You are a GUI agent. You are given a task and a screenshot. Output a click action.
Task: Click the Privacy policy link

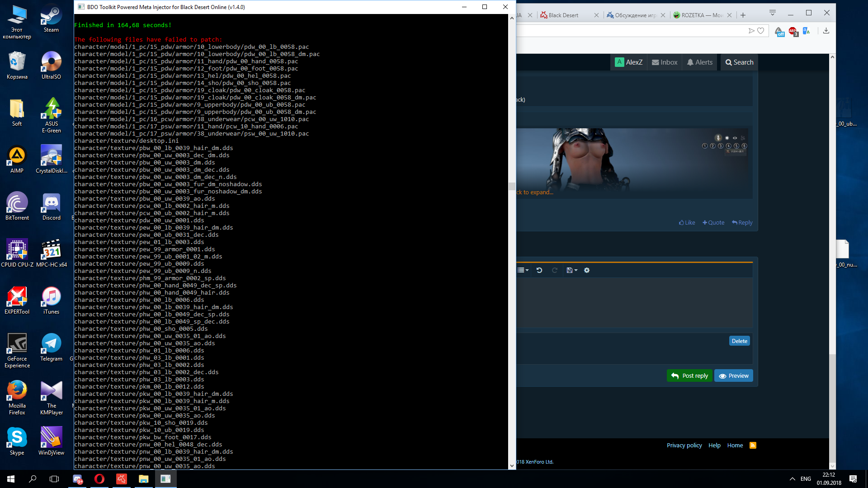point(684,445)
